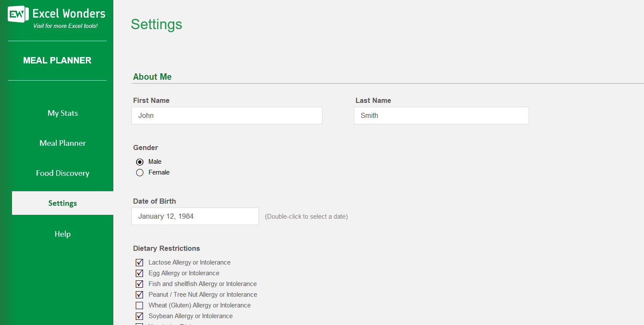Toggle the Egg Allergy or Intolerance checkbox
This screenshot has height=325, width=644.
pos(140,274)
